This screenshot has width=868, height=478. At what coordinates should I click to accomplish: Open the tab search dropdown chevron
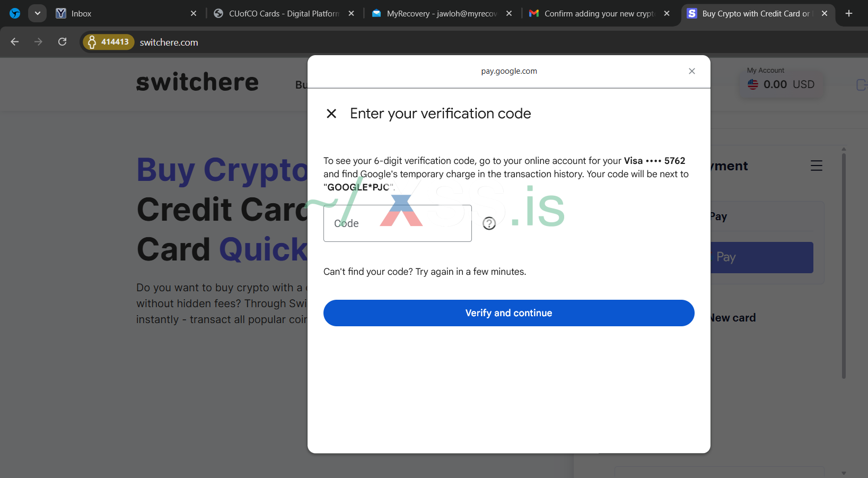point(37,13)
